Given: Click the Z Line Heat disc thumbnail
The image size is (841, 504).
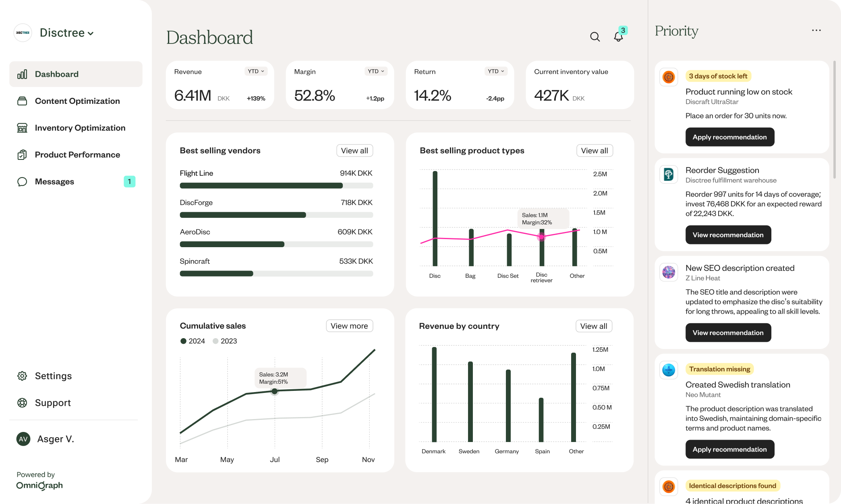Looking at the screenshot, I should [x=669, y=272].
